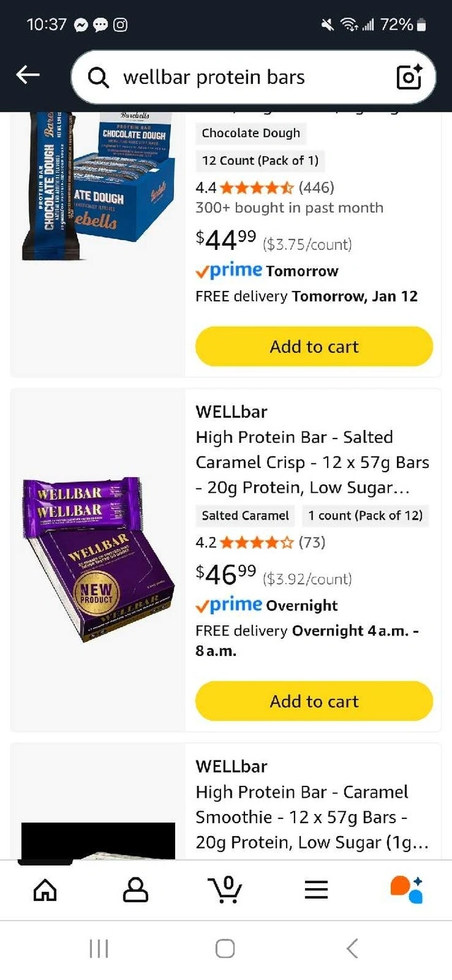Select the Chocolate Dough flavor chip
The image size is (452, 980).
click(251, 133)
